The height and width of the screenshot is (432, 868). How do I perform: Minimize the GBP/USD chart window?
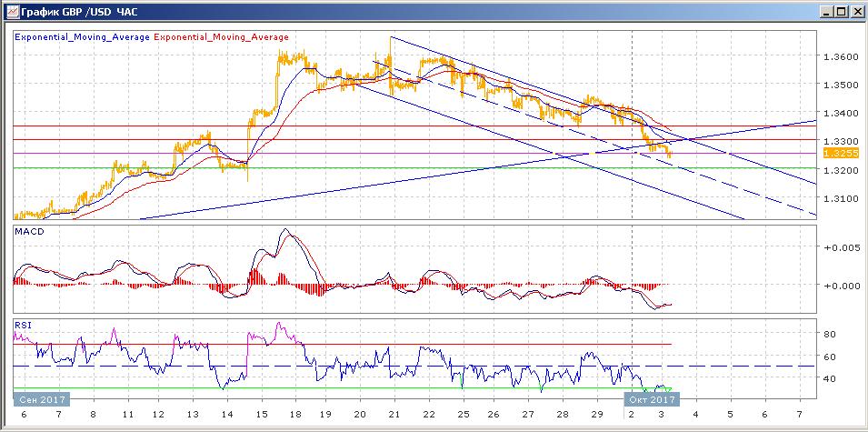click(825, 12)
